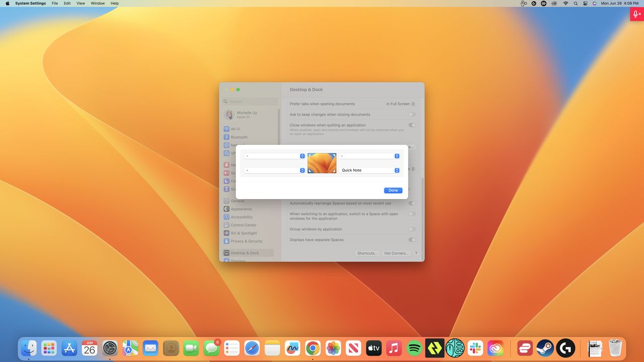Select Desktop & Dock in the sidebar
The image size is (644, 362).
248,253
